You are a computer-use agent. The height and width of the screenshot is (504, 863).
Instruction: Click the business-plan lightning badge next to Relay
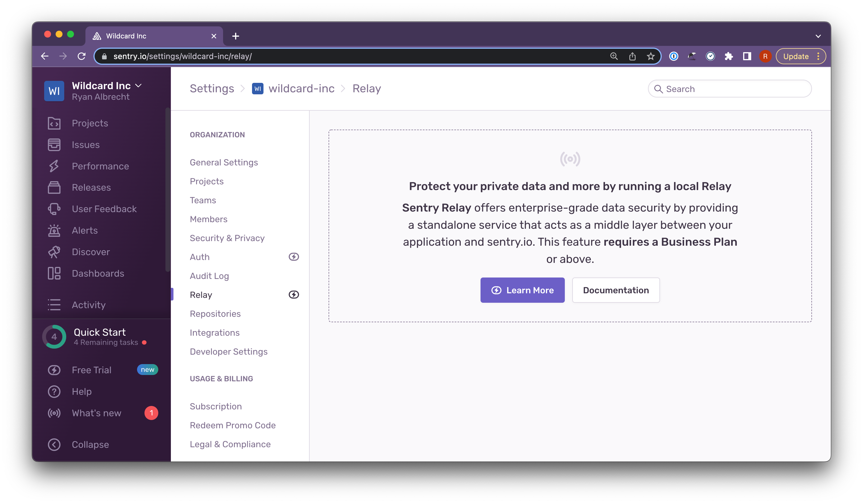294,294
